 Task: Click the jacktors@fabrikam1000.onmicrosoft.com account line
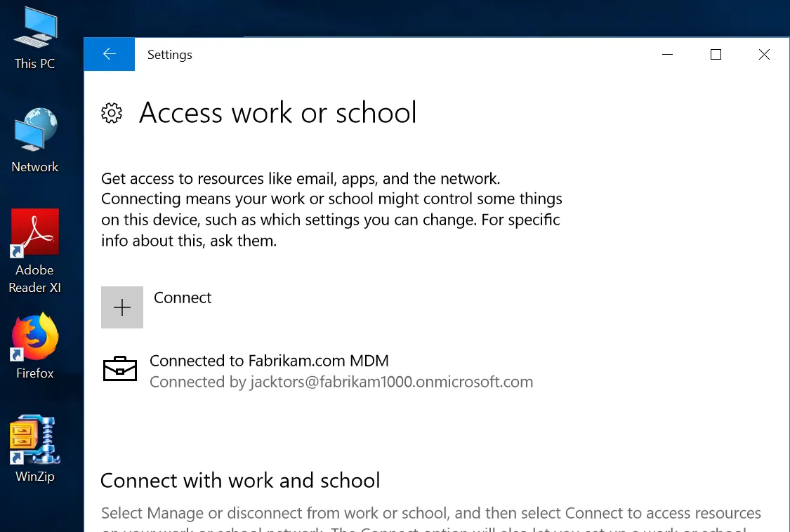(x=341, y=383)
